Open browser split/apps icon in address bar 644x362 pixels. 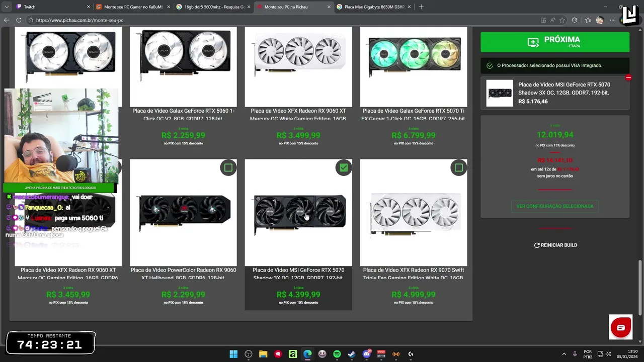coord(543,20)
